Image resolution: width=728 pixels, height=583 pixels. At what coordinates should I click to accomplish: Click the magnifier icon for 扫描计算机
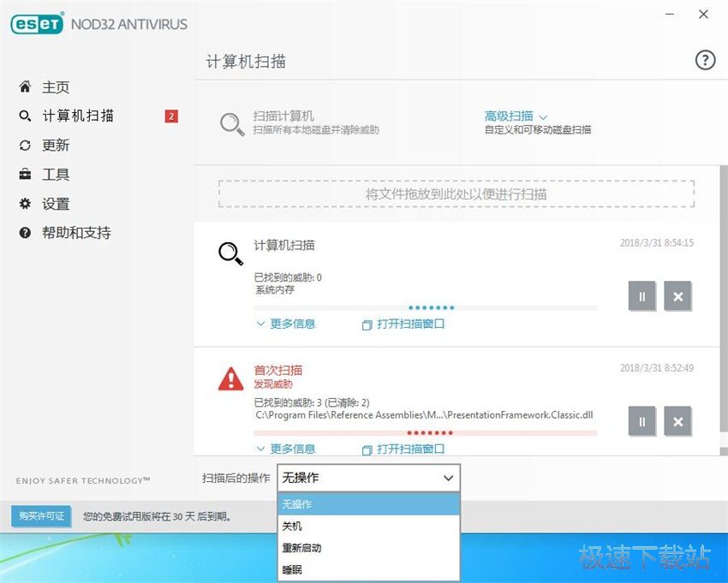(x=232, y=123)
